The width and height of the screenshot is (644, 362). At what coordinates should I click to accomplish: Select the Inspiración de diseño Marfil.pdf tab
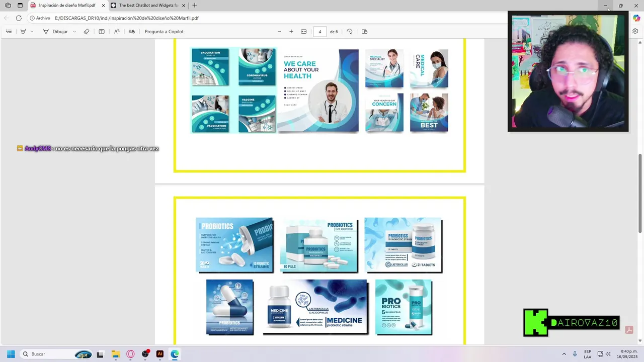67,6
